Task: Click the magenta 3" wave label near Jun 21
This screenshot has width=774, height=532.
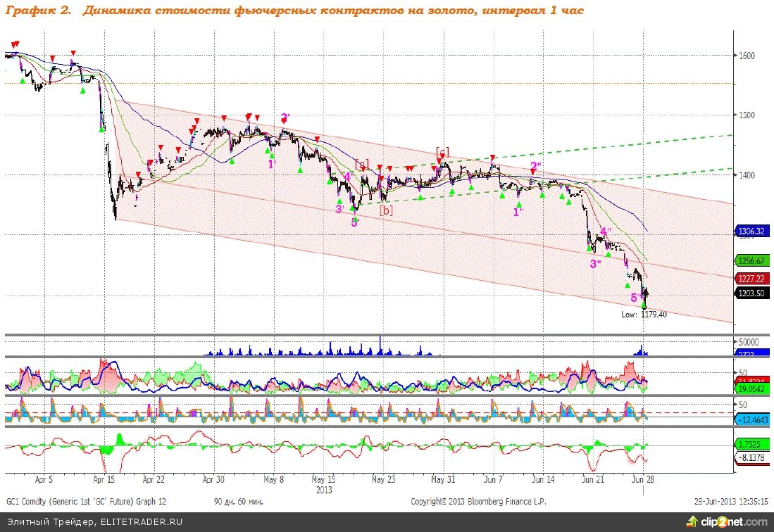Action: (596, 264)
